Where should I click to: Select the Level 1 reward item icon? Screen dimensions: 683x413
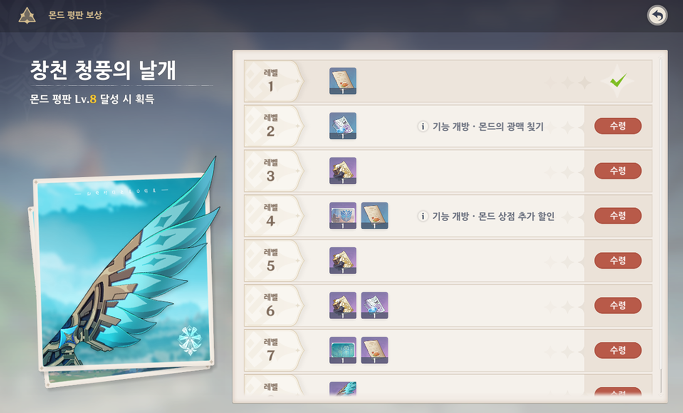pos(343,81)
